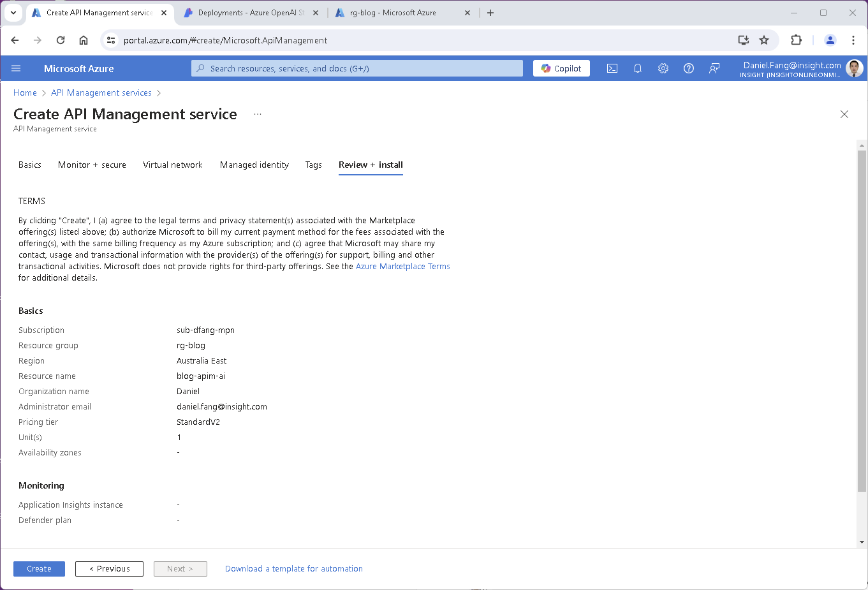Close the rg-blog Microsoft Azure tab
The image size is (868, 590).
[467, 13]
